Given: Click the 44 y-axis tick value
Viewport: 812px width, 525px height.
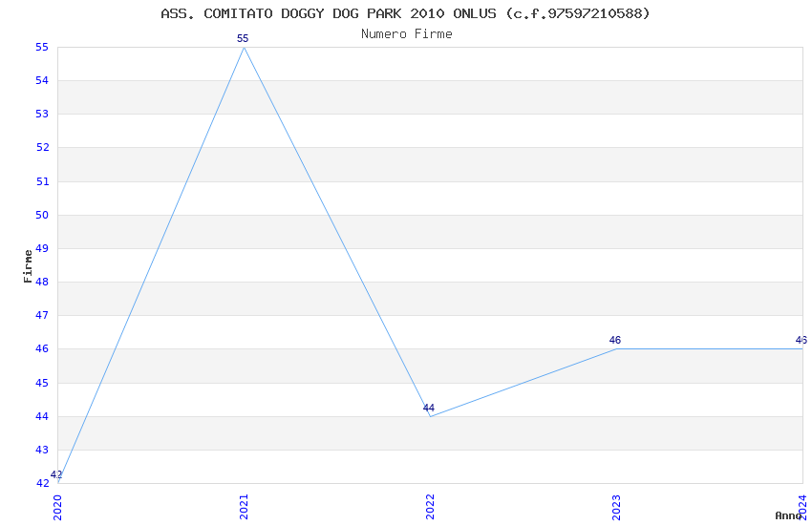Looking at the screenshot, I should point(42,416).
